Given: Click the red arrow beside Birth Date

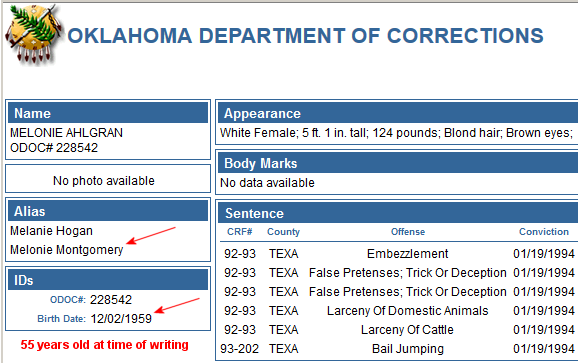Looking at the screenshot, I should pos(177,306).
